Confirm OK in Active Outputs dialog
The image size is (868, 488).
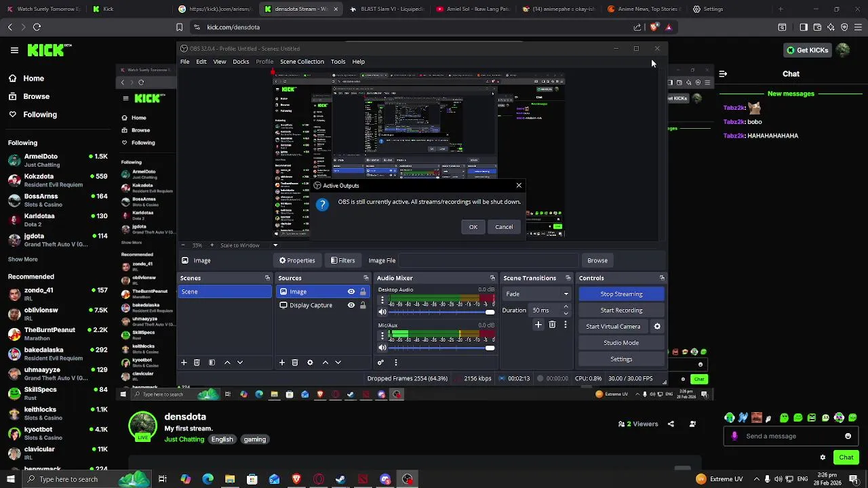(x=473, y=227)
